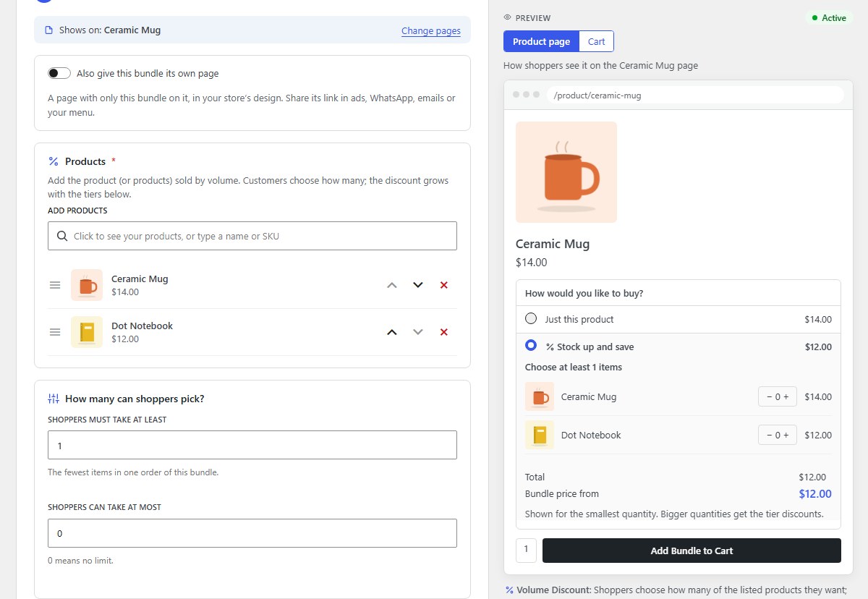Screen dimensions: 868x599
Task: Toggle 'Also give this bundle its own page'
Action: (x=59, y=73)
